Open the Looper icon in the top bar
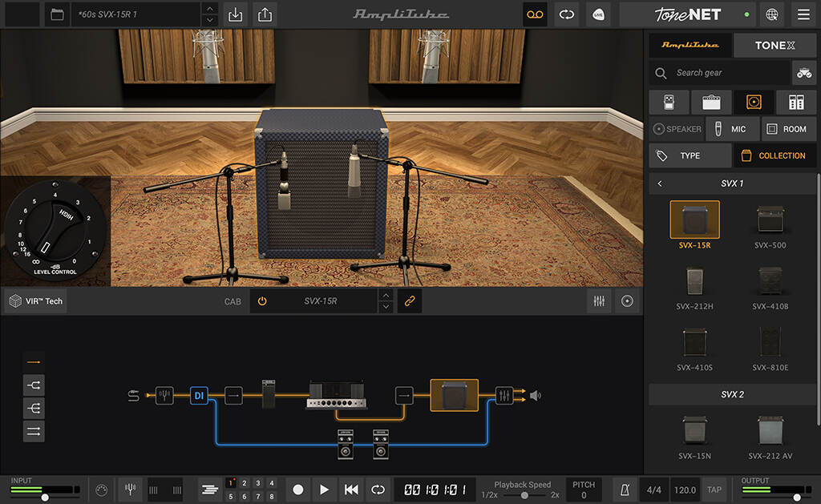This screenshot has height=504, width=821. [535, 14]
